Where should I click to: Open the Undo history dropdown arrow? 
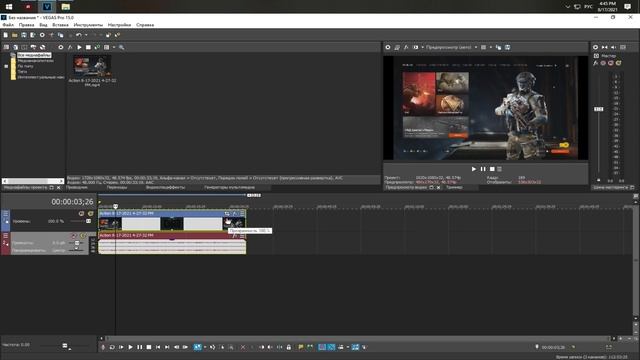tap(86, 36)
